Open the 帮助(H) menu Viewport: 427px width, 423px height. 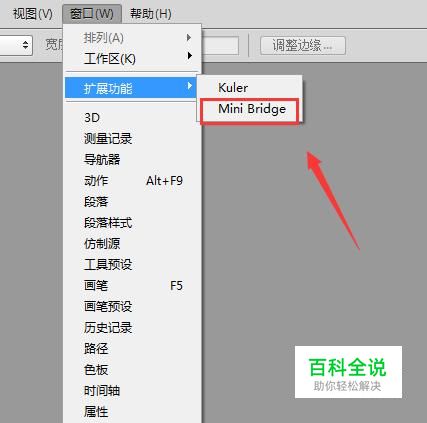click(151, 14)
